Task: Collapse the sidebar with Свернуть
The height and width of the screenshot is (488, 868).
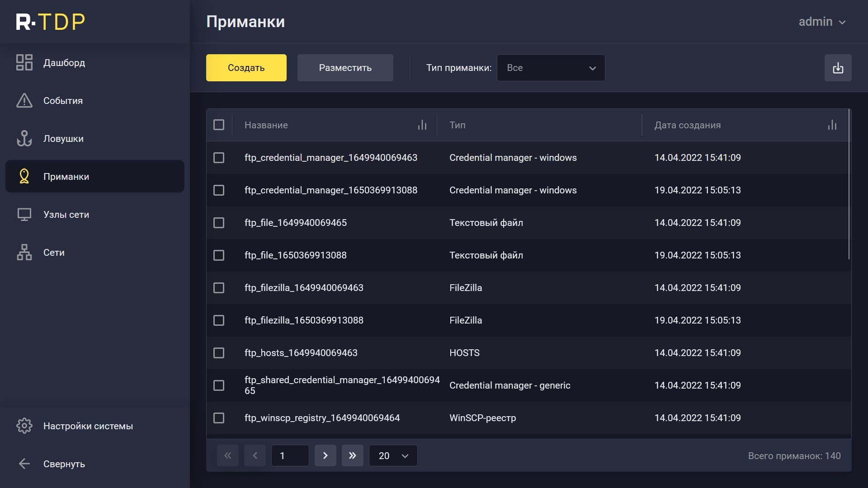Action: coord(95,464)
